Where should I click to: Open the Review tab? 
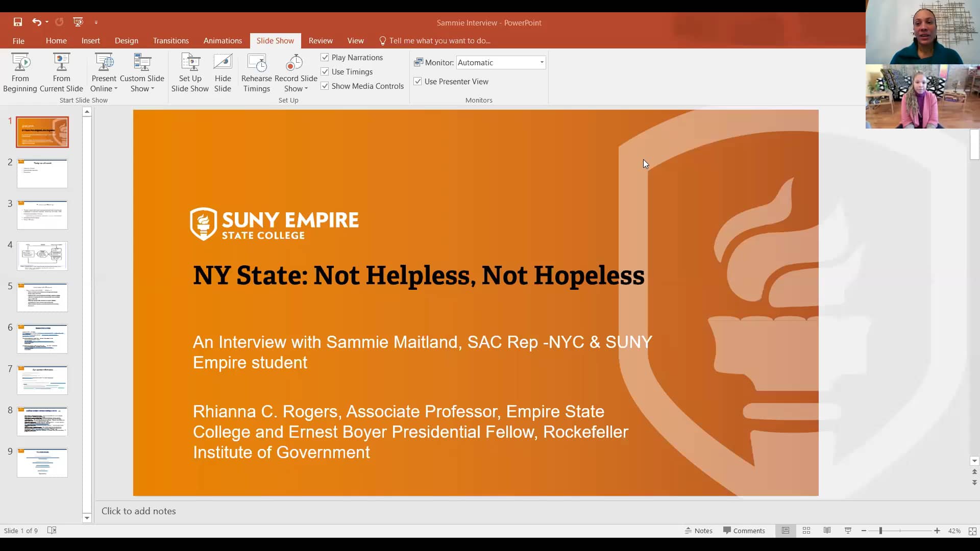(321, 41)
